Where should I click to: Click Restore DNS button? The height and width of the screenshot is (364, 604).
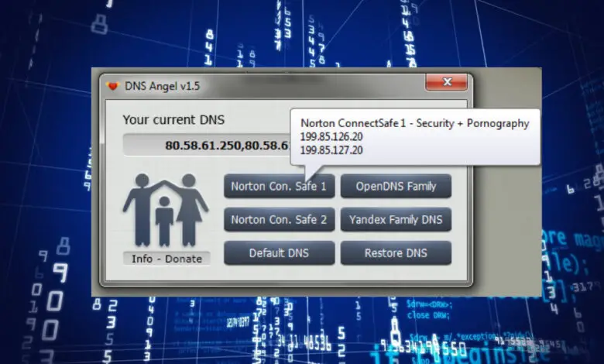(x=396, y=253)
